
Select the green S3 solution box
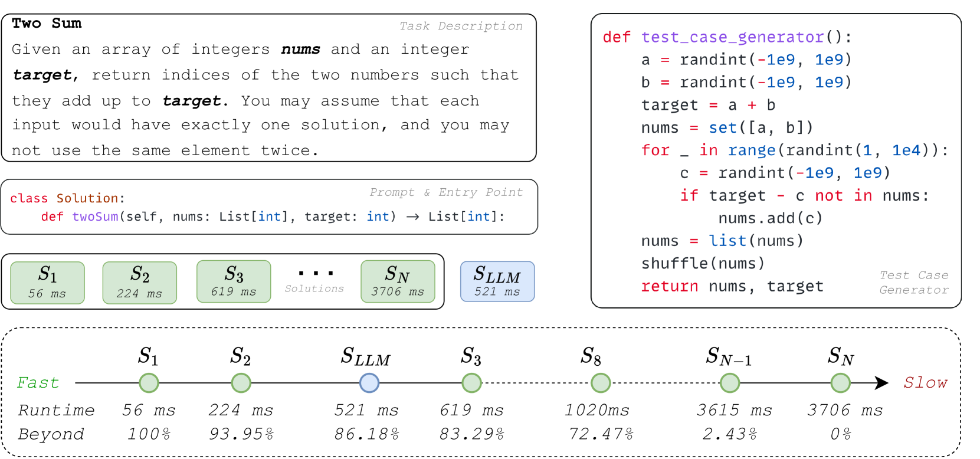point(234,281)
